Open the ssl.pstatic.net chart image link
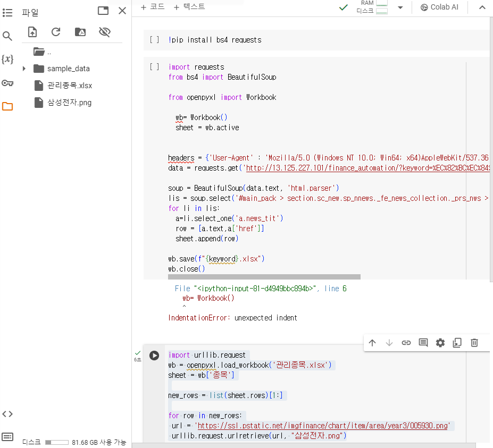This screenshot has height=448, width=493. point(323,426)
